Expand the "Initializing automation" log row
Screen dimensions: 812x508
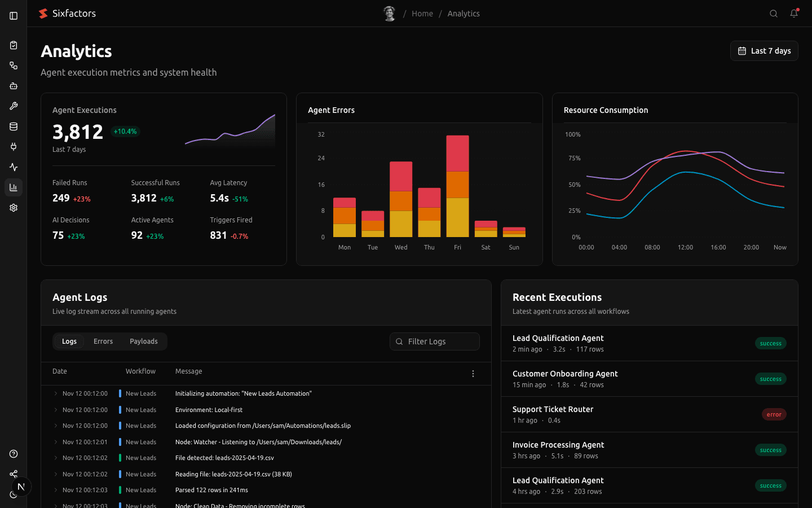(x=56, y=393)
